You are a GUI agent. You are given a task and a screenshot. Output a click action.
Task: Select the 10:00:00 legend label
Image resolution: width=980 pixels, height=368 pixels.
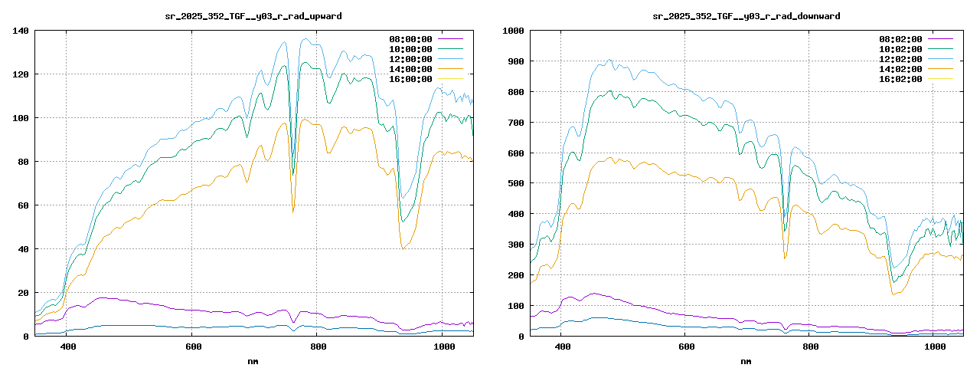click(410, 49)
